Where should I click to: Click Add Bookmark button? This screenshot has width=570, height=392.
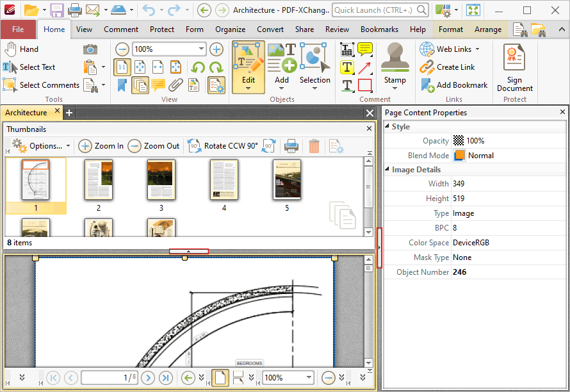(454, 85)
